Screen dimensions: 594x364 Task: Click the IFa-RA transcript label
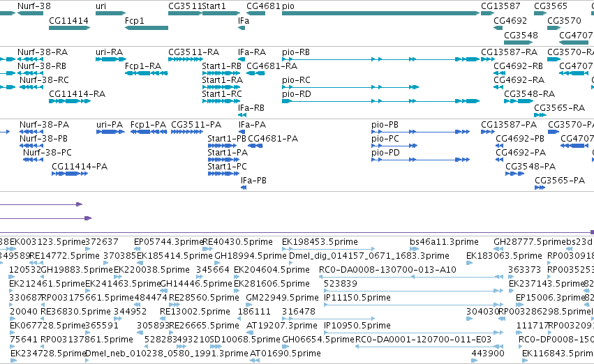pos(252,52)
